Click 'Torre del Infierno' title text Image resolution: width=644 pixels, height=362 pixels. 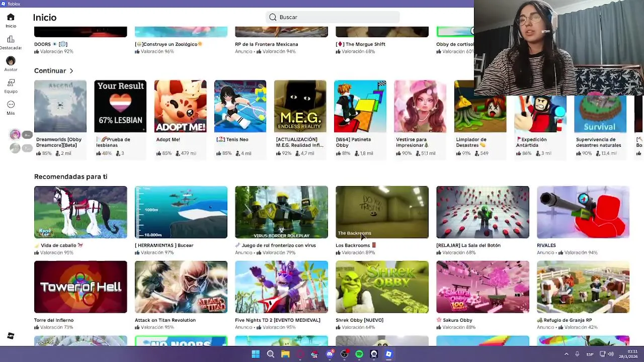click(54, 320)
